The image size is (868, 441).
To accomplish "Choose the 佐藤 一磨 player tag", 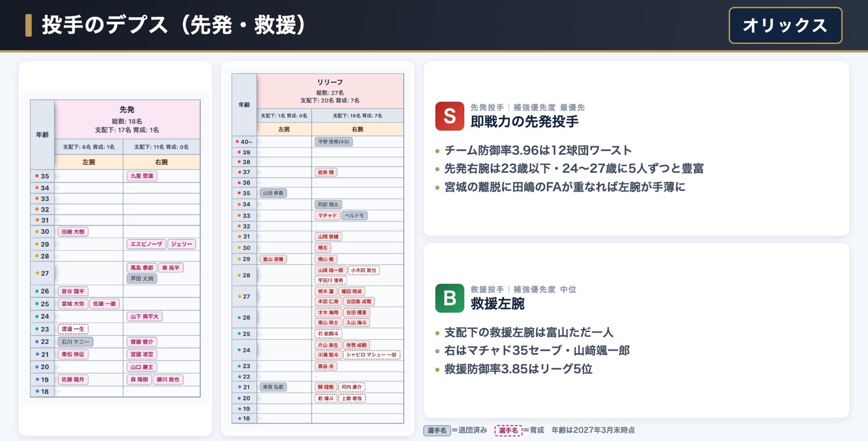I will point(105,304).
